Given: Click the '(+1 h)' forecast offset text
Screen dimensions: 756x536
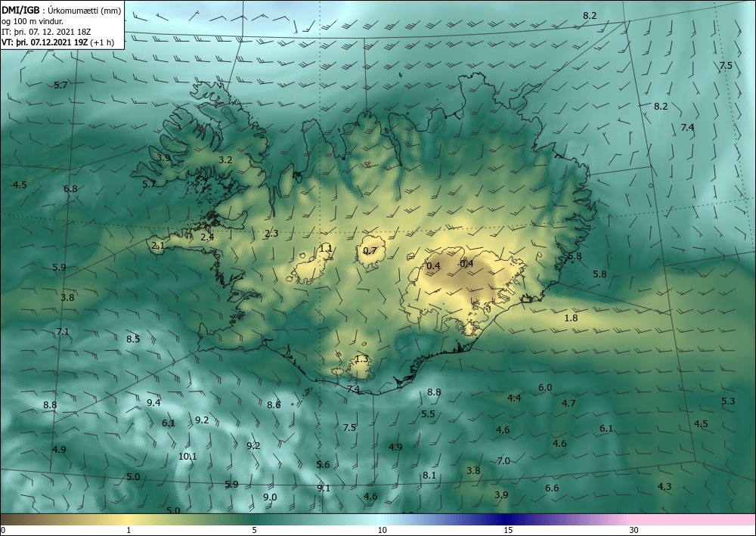Looking at the screenshot, I should [102, 42].
